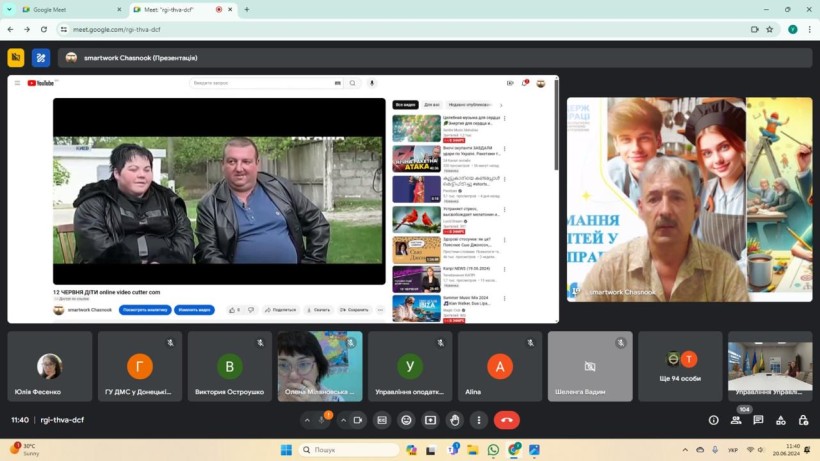820x461 pixels.
Task: Click the blue annotation pen icon
Action: click(41, 57)
